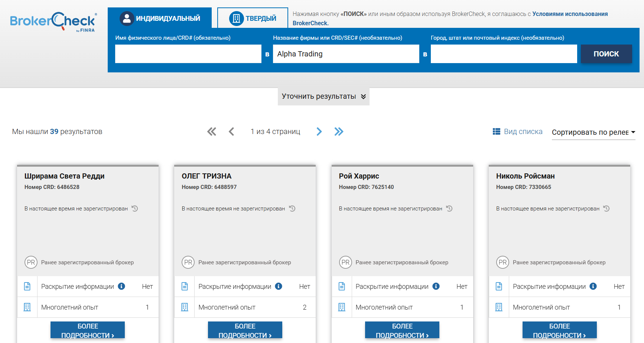This screenshot has width=644, height=343.
Task: Click building icon on Рой Харрис experience row
Action: click(342, 307)
